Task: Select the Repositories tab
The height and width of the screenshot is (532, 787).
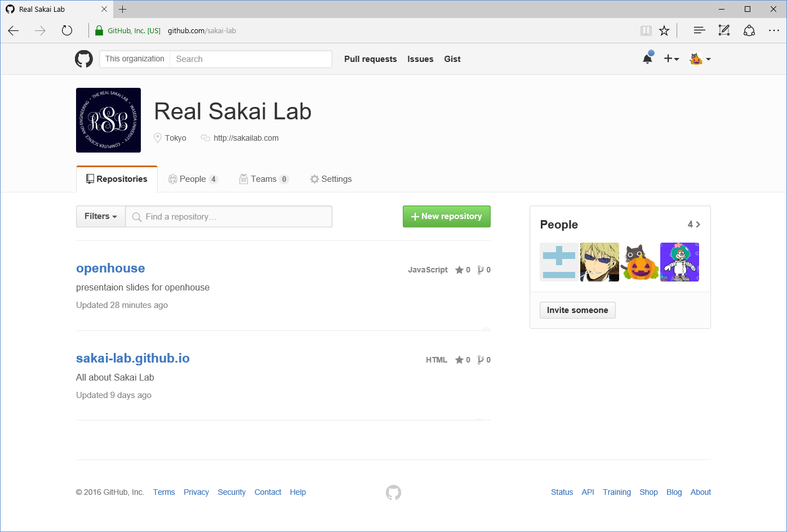Action: [x=117, y=179]
